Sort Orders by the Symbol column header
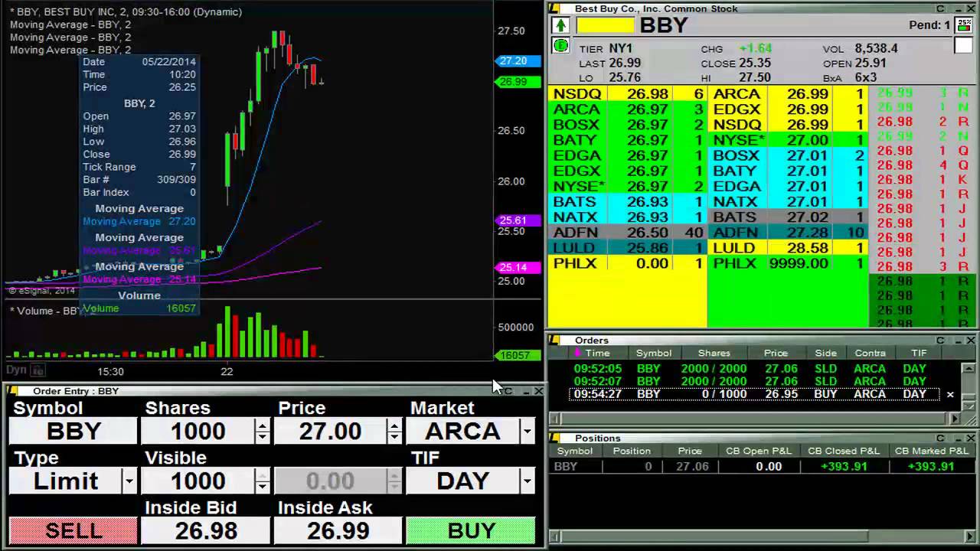Screen dimensions: 980x551 [x=654, y=353]
